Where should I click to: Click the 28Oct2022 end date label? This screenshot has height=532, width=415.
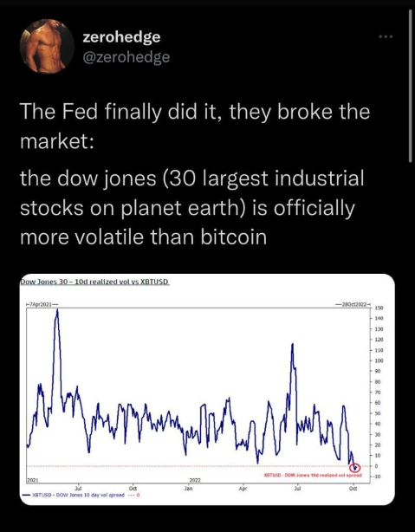click(353, 304)
